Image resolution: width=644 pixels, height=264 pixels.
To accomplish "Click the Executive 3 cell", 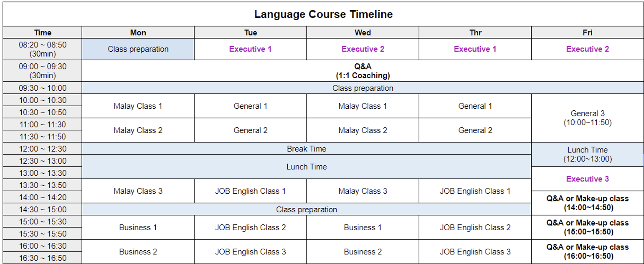I will tap(587, 179).
